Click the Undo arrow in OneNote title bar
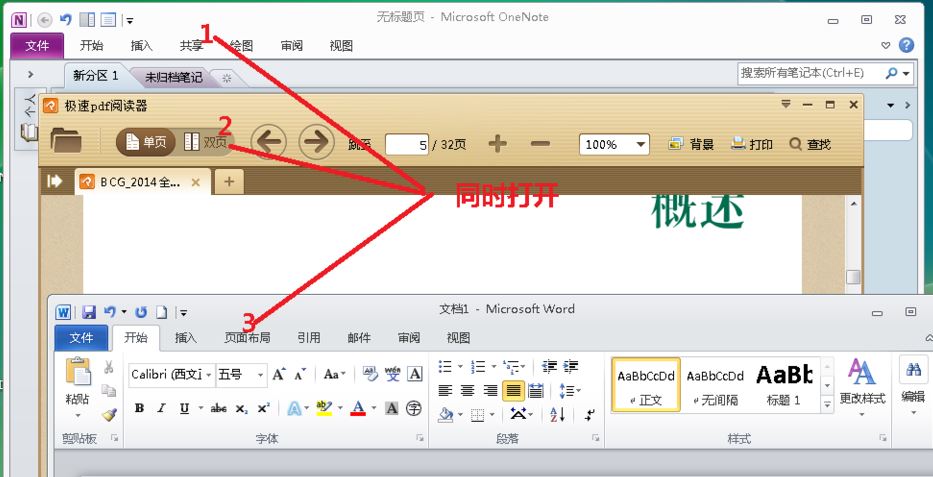Viewport: 933px width, 477px height. [65, 20]
